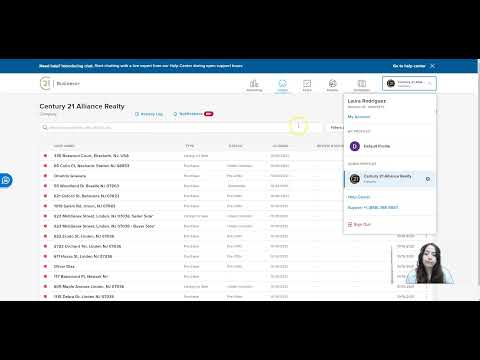
Task: Open the highlighted Loops navigation icon
Action: [x=282, y=85]
